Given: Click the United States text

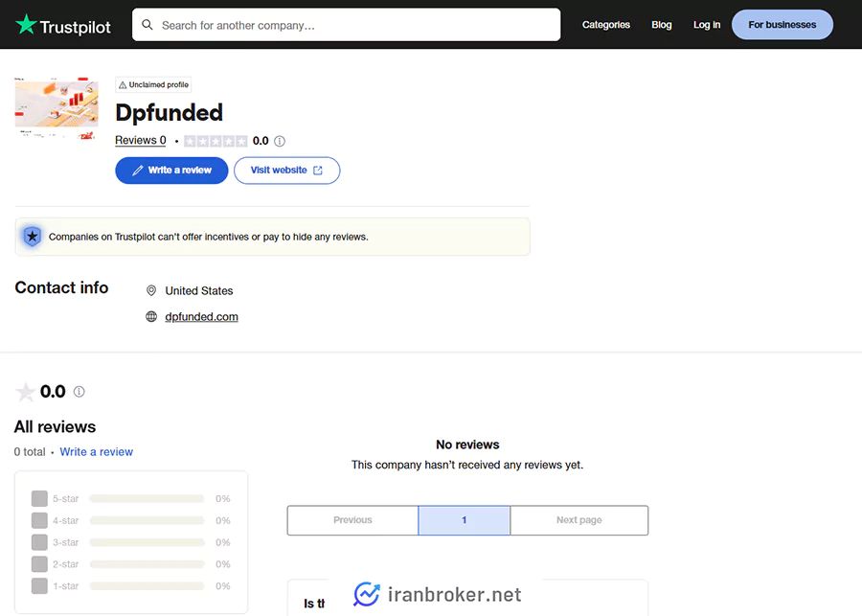Looking at the screenshot, I should pos(199,291).
